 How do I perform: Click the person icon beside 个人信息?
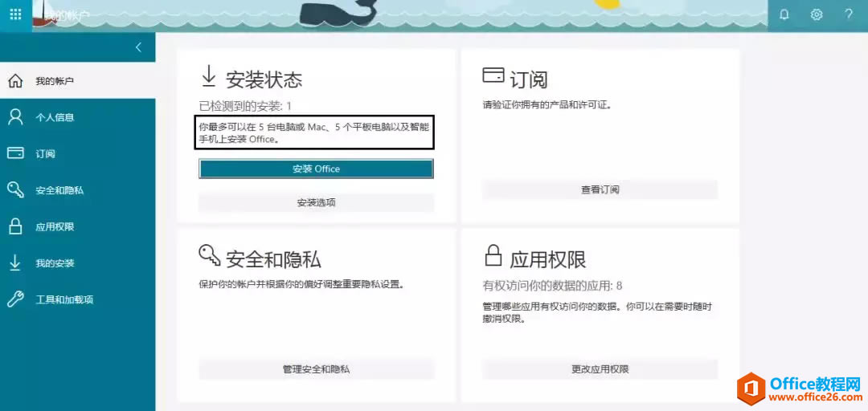point(15,117)
